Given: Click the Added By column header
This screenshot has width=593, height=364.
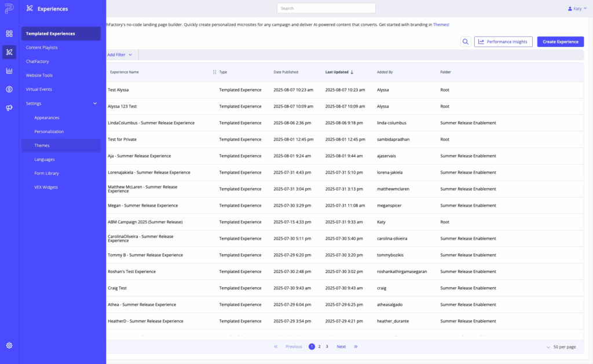Looking at the screenshot, I should pos(385,72).
